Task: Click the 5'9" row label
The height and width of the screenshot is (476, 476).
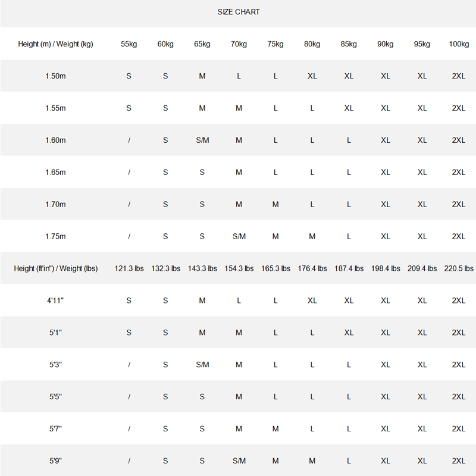Action: 55,461
